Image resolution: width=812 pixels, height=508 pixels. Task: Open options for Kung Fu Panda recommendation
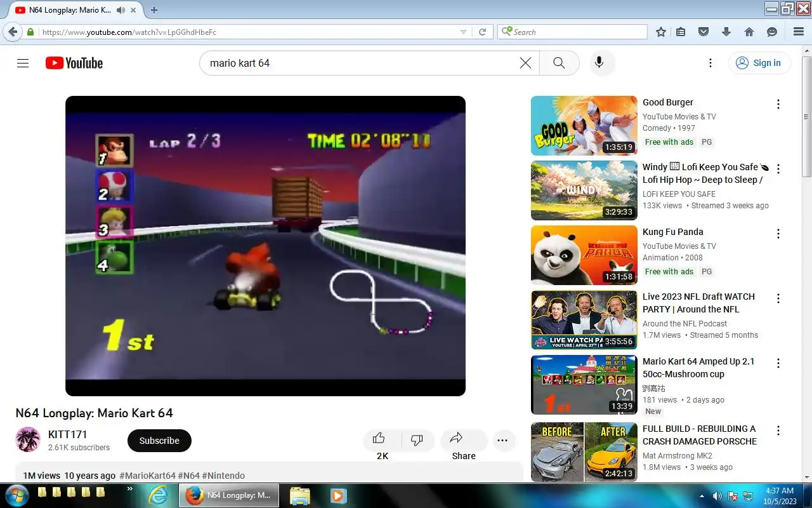click(x=778, y=234)
